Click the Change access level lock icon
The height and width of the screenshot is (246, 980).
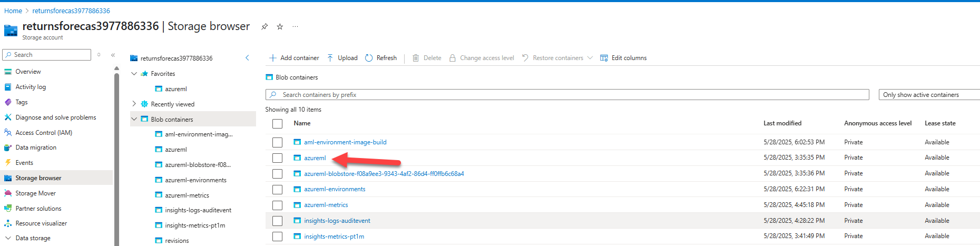pos(452,58)
